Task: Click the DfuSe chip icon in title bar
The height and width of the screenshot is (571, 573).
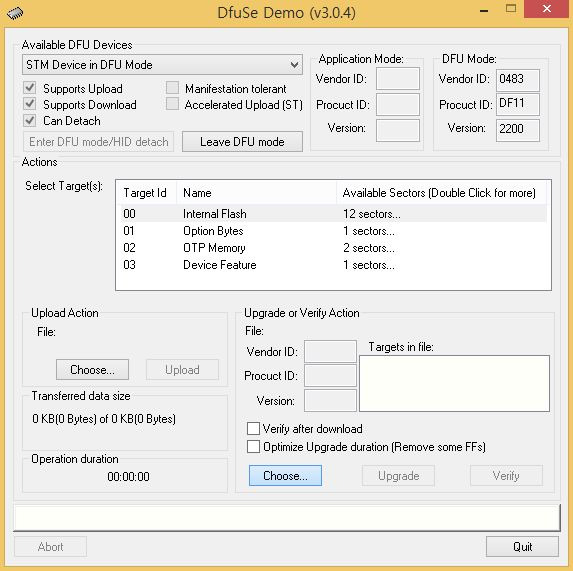Action: coord(15,13)
